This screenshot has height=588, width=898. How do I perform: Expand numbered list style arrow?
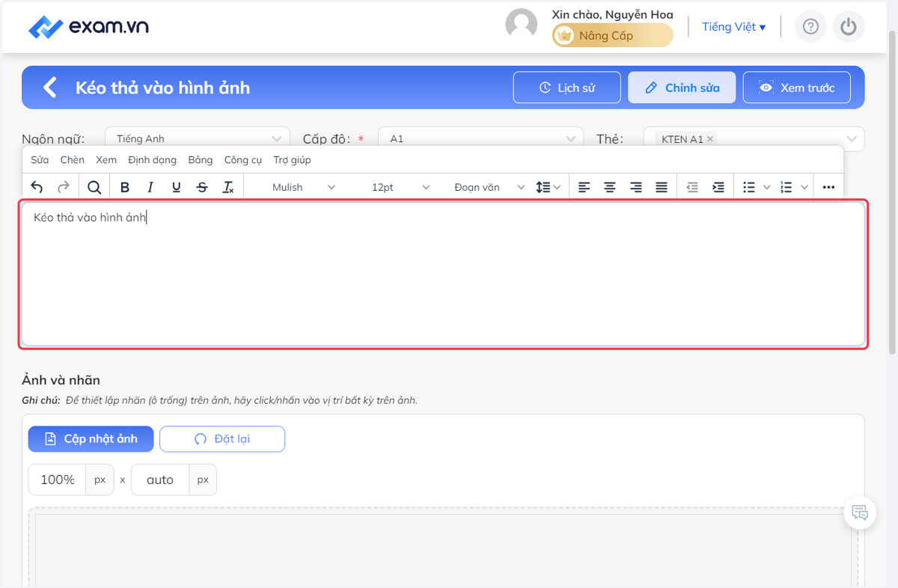pos(804,187)
